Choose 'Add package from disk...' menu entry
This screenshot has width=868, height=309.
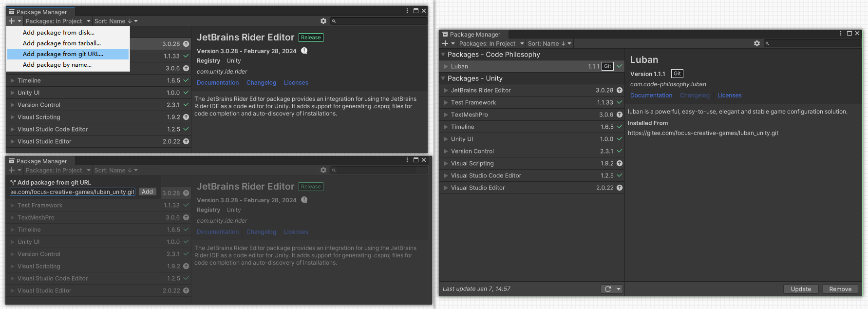pos(68,33)
